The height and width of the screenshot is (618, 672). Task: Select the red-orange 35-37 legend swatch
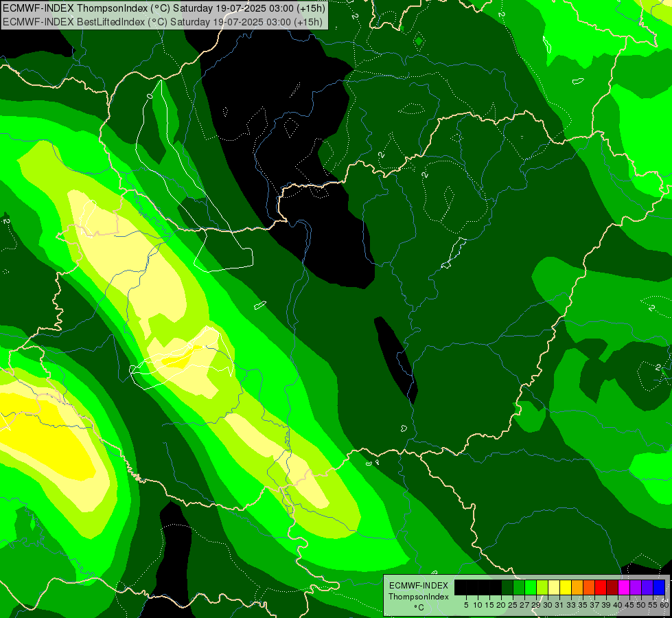coord(589,587)
